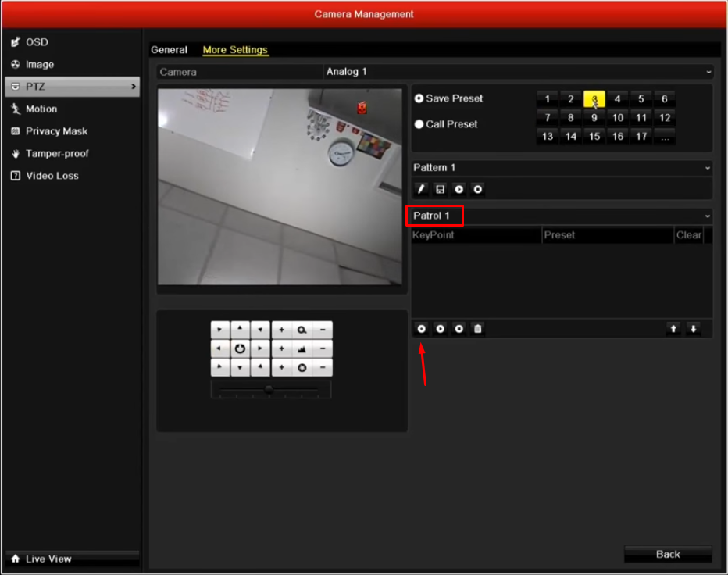Move the keypoint down in list
Image resolution: width=728 pixels, height=575 pixels.
click(x=693, y=329)
